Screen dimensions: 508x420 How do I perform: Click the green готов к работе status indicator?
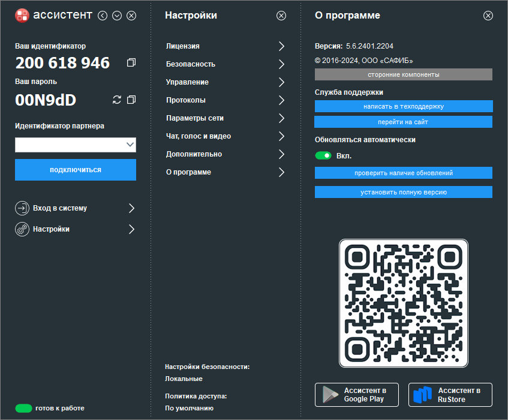pos(23,409)
